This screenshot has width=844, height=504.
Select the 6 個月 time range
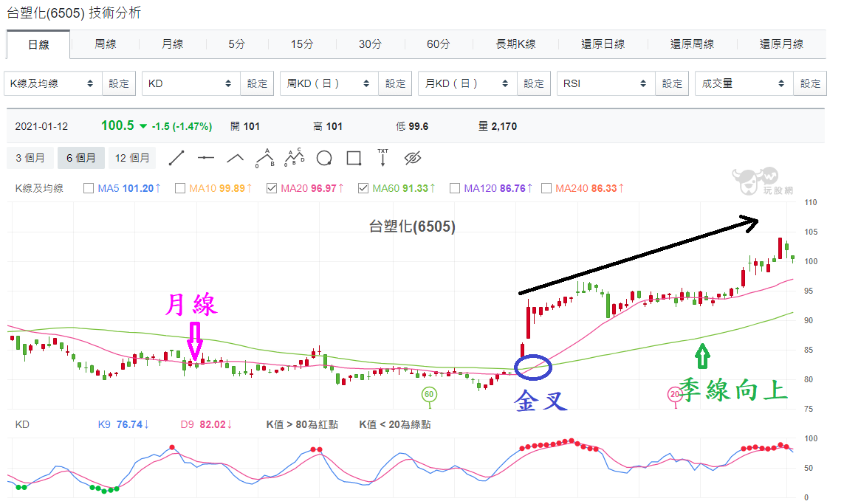coord(80,158)
